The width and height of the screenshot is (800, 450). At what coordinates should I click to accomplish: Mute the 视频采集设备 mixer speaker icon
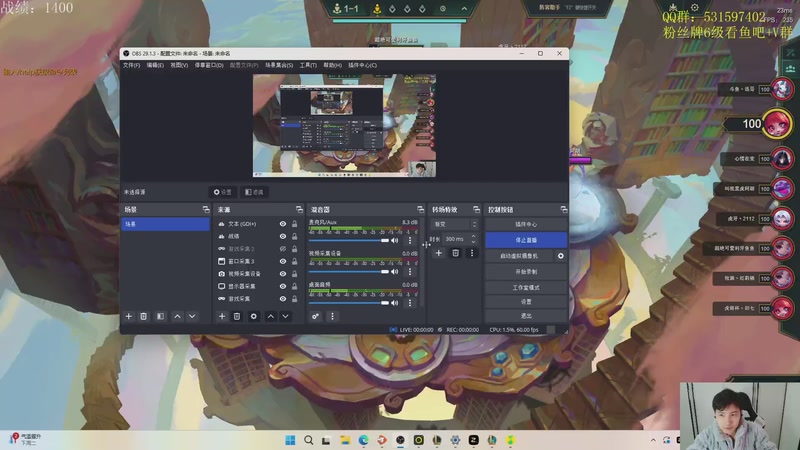394,271
